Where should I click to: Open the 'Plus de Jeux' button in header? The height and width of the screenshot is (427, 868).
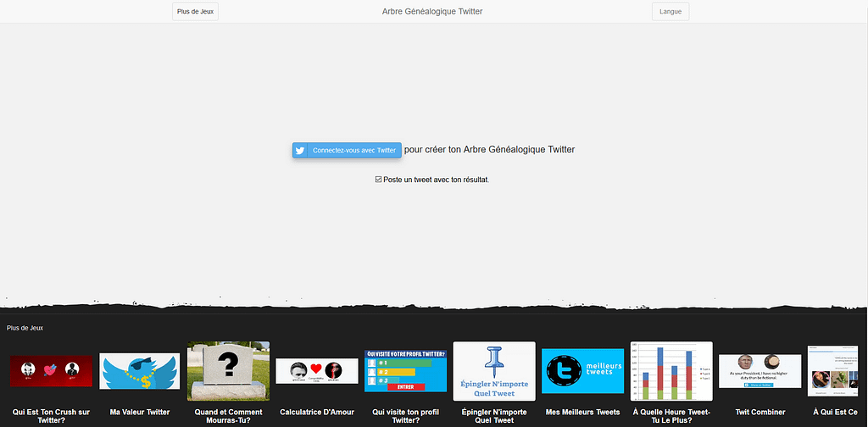(196, 12)
